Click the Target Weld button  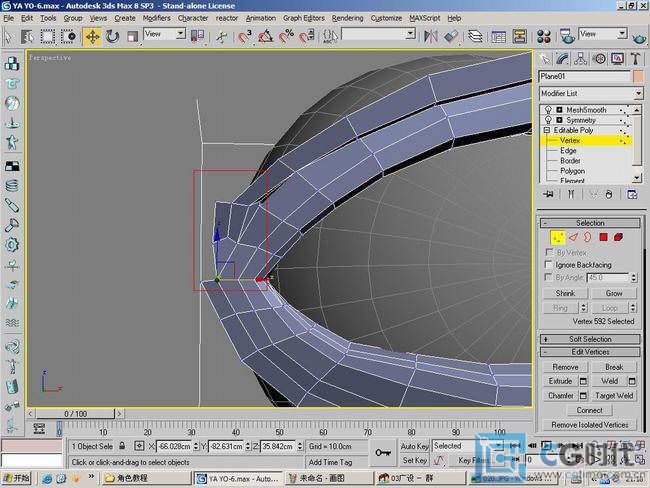(x=614, y=396)
